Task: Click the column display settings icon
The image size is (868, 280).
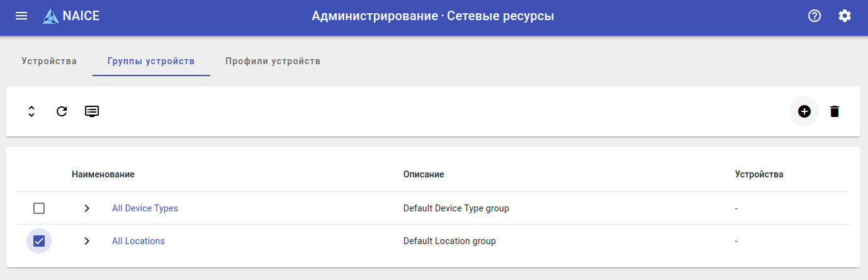Action: [x=92, y=111]
